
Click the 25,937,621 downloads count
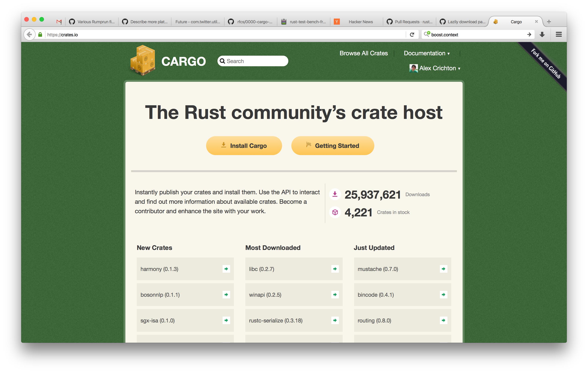pyautogui.click(x=373, y=195)
